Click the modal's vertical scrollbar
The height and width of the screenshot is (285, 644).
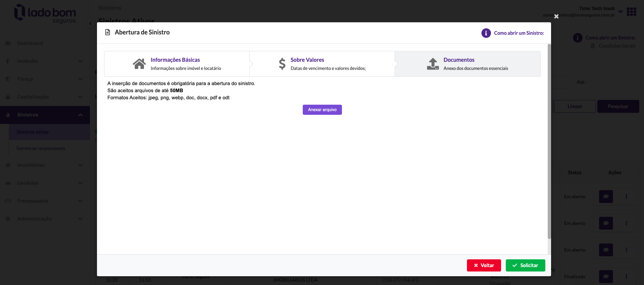point(549,141)
